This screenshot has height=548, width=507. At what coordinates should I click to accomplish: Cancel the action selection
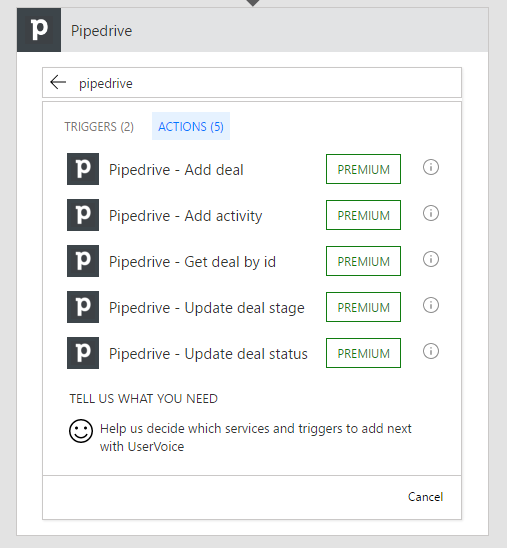point(425,497)
